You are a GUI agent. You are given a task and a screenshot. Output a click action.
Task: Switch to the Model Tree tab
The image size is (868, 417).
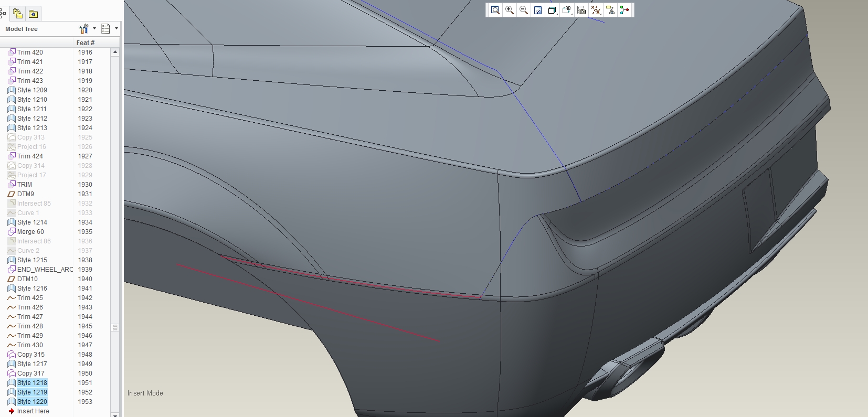click(x=3, y=14)
